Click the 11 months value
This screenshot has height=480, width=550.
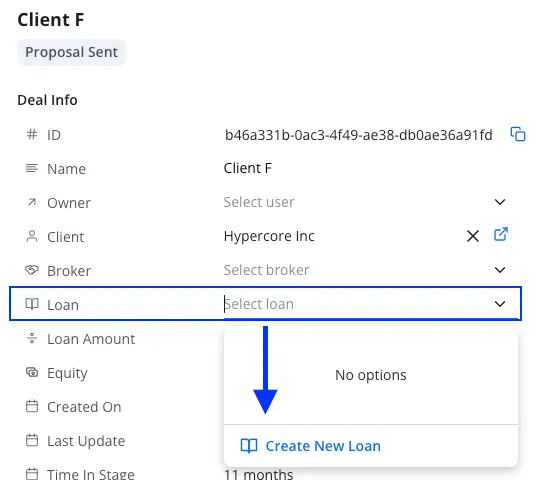tap(259, 474)
